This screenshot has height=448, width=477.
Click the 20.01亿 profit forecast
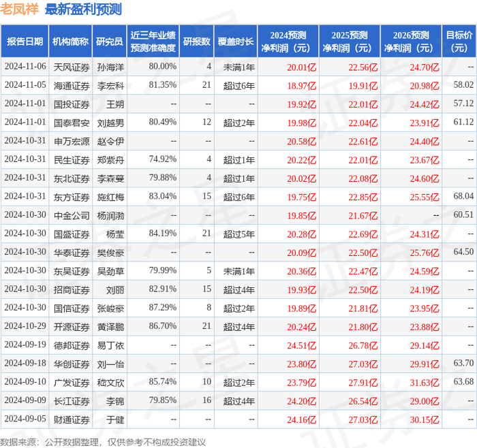[x=301, y=67]
